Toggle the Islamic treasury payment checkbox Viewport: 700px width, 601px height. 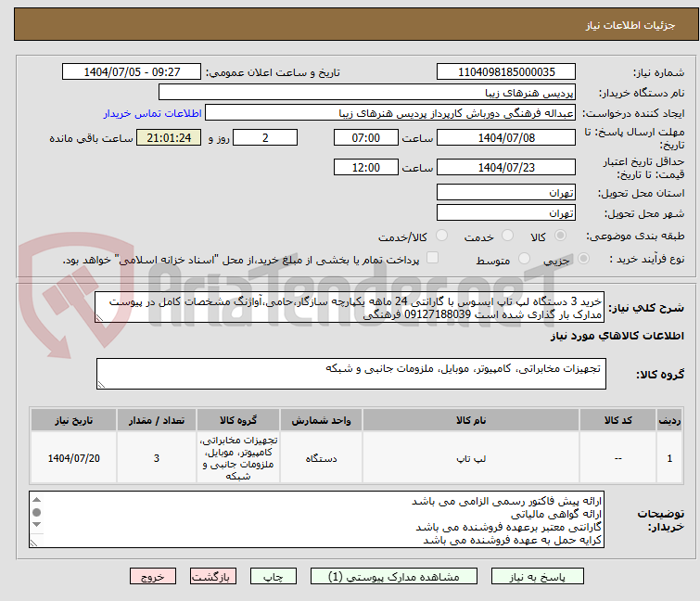(432, 259)
